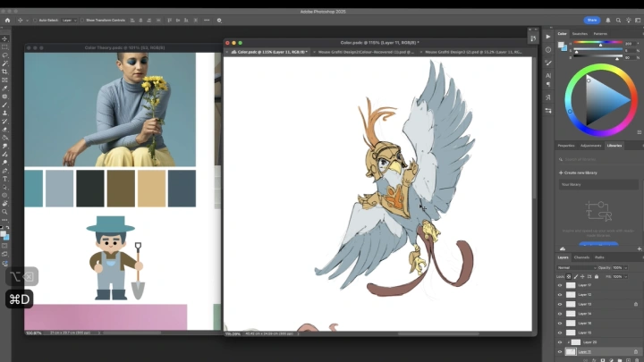Viewport: 644px width, 362px height.
Task: Select the Ellipse shape tool
Action: [5, 196]
